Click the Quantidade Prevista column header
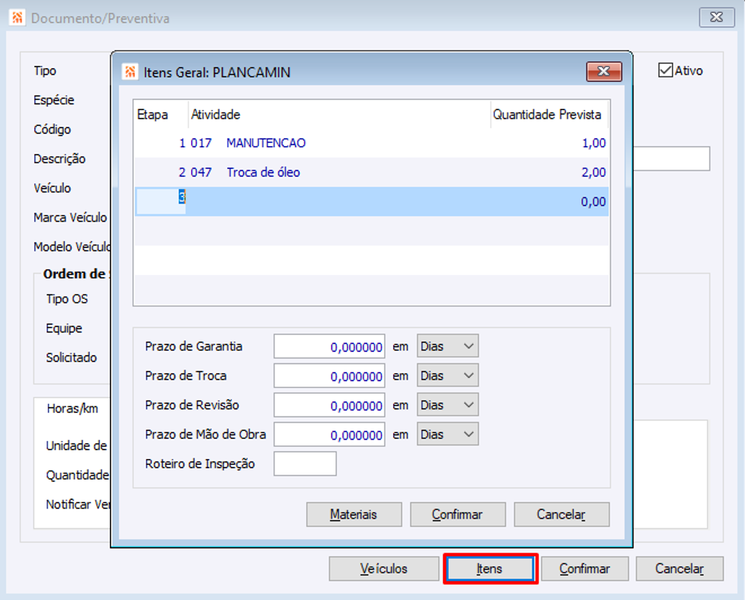The image size is (745, 600). click(x=549, y=114)
